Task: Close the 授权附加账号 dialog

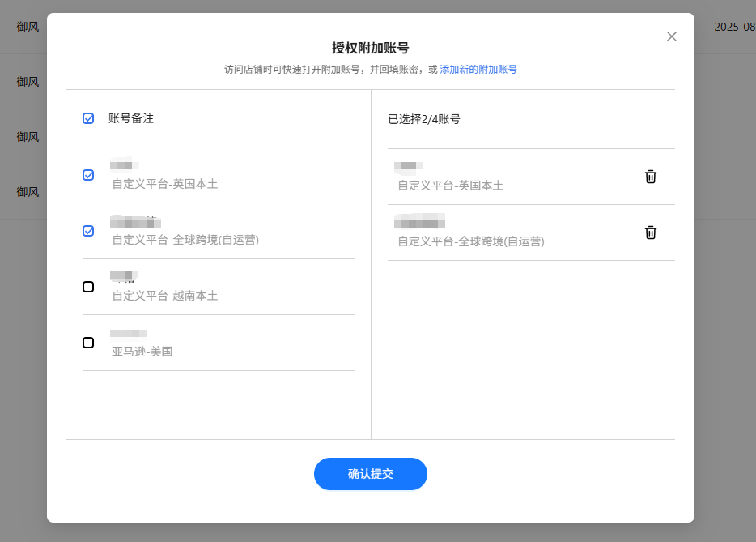Action: pos(671,36)
